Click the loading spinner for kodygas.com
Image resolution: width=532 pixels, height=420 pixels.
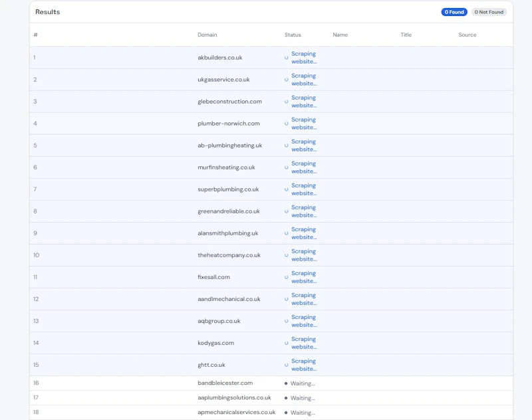(x=287, y=344)
